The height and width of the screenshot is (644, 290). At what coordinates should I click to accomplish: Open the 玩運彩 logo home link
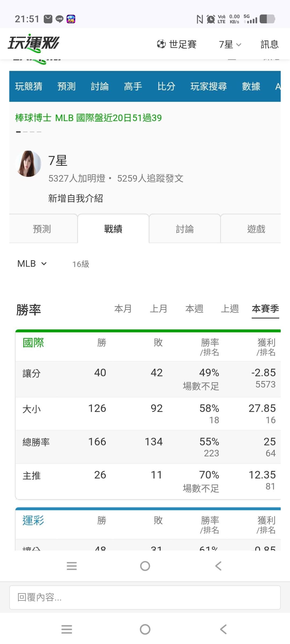34,43
